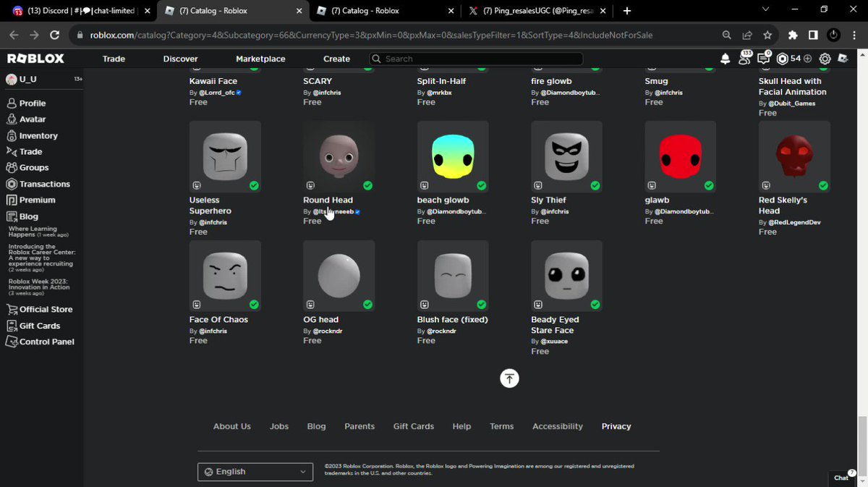Open the settings gear in Roblox header
868x487 pixels.
coord(825,59)
